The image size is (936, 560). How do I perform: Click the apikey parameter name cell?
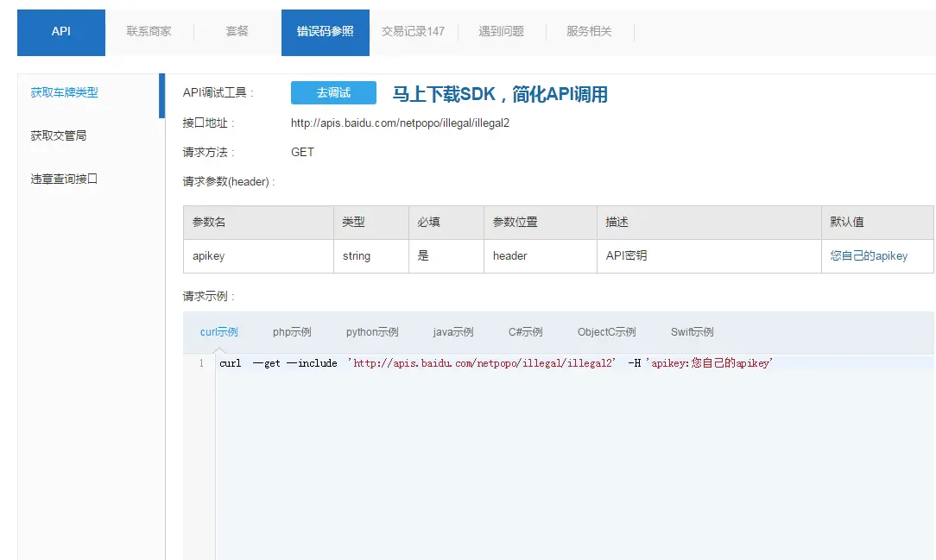click(258, 256)
